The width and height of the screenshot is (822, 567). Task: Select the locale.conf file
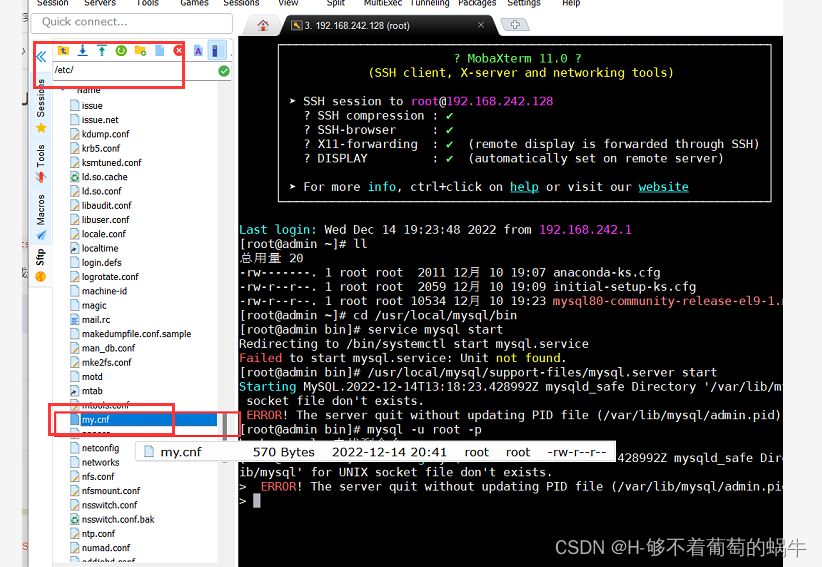tap(104, 234)
